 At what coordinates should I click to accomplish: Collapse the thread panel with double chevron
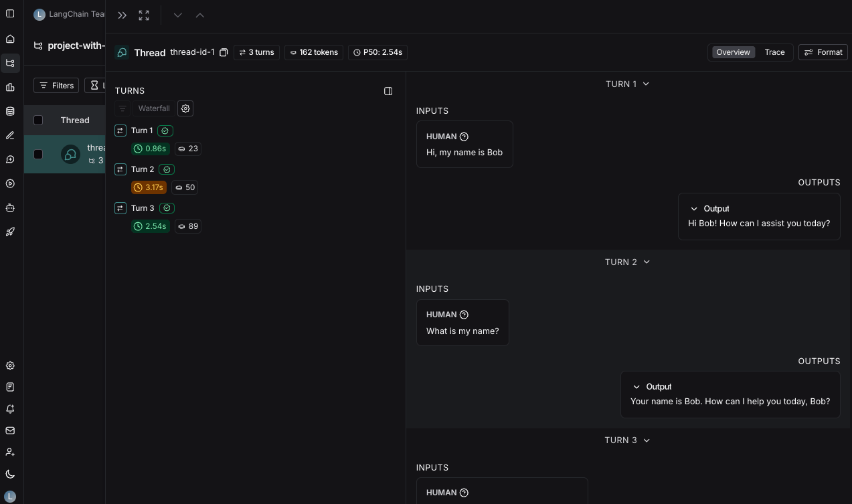pyautogui.click(x=122, y=15)
